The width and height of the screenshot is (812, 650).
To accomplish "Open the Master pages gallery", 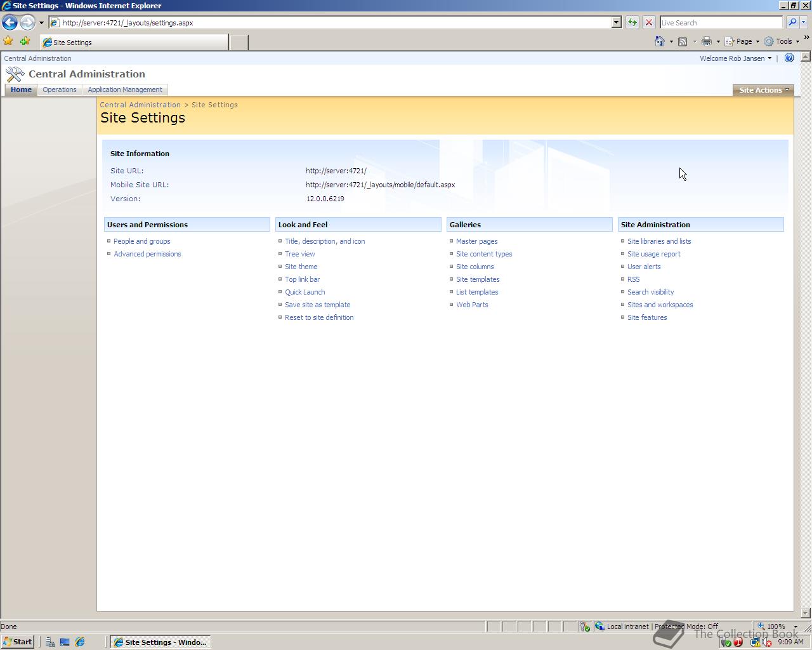I will tap(477, 241).
